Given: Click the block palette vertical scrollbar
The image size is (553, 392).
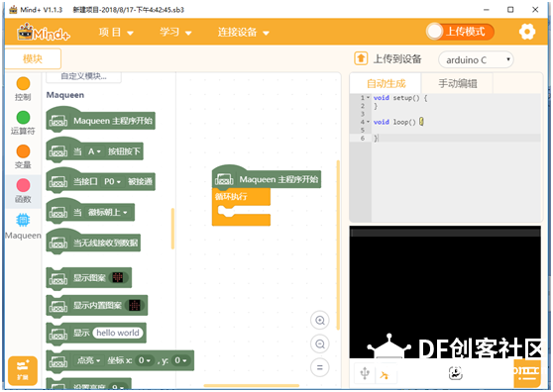Looking at the screenshot, I should [172, 229].
